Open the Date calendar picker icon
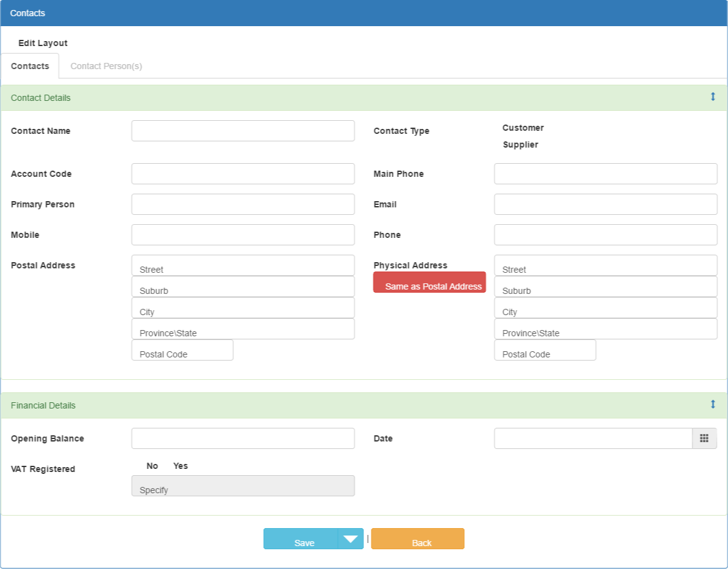 point(704,438)
